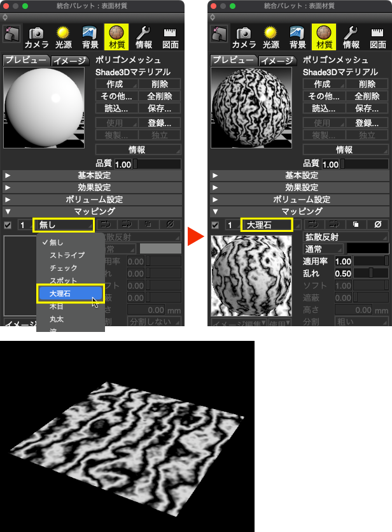Image resolution: width=392 pixels, height=532 pixels.
Task: Toggle mapping layer 1 checkbox in the left palette
Action: tap(8, 225)
